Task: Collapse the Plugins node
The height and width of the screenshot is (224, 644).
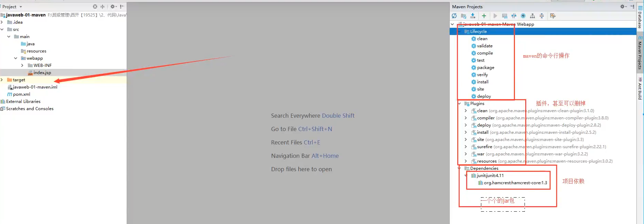Action: [459, 104]
